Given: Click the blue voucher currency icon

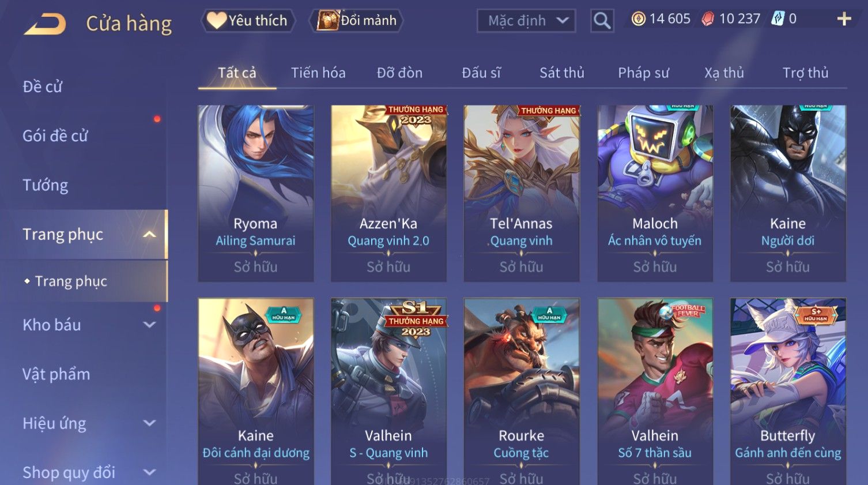Looking at the screenshot, I should tap(778, 19).
